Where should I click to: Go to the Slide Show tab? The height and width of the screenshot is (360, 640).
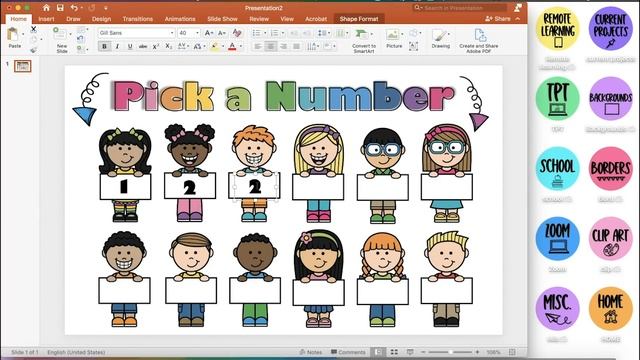222,19
